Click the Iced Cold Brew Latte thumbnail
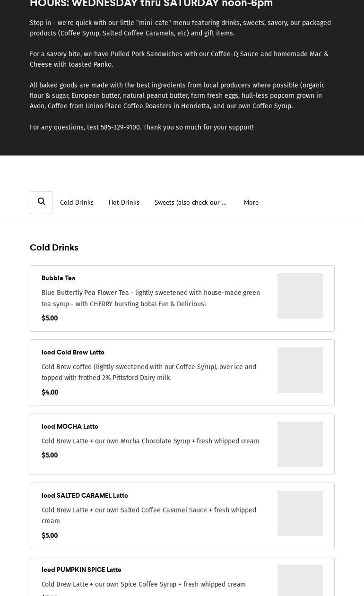The width and height of the screenshot is (364, 596). point(300,370)
